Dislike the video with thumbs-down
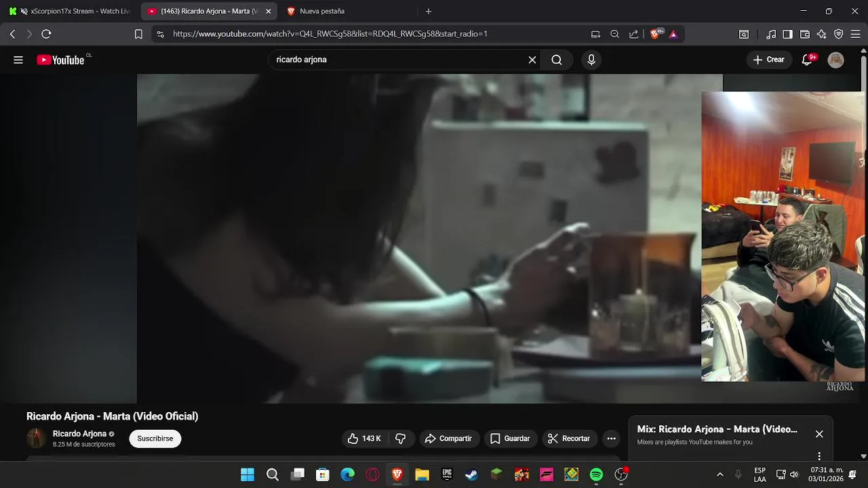This screenshot has width=868, height=488. point(401,439)
